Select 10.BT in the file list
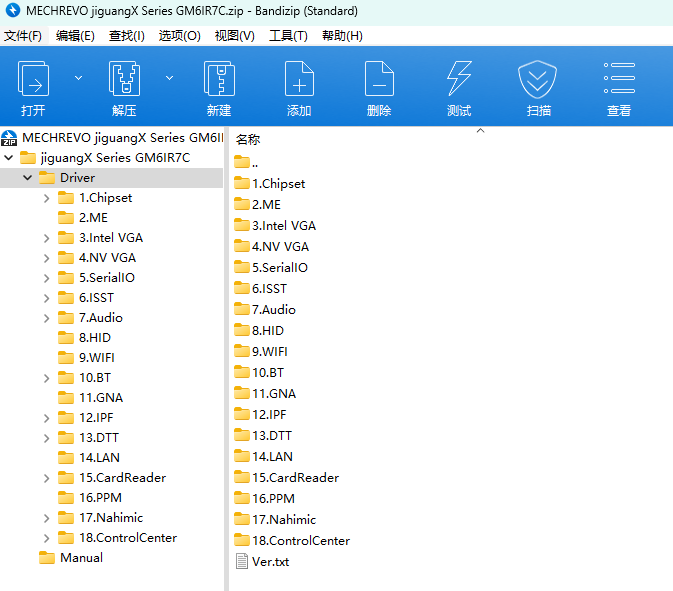The image size is (673, 591). [x=259, y=373]
